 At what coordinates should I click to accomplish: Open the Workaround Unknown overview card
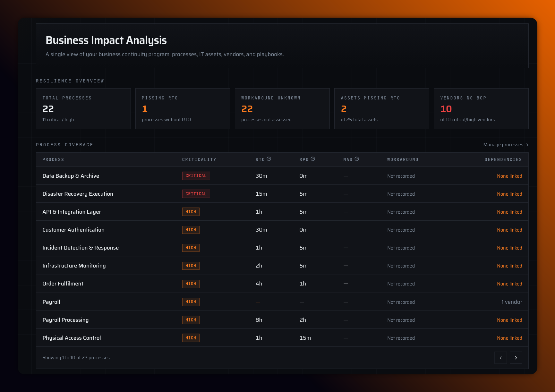pyautogui.click(x=282, y=109)
